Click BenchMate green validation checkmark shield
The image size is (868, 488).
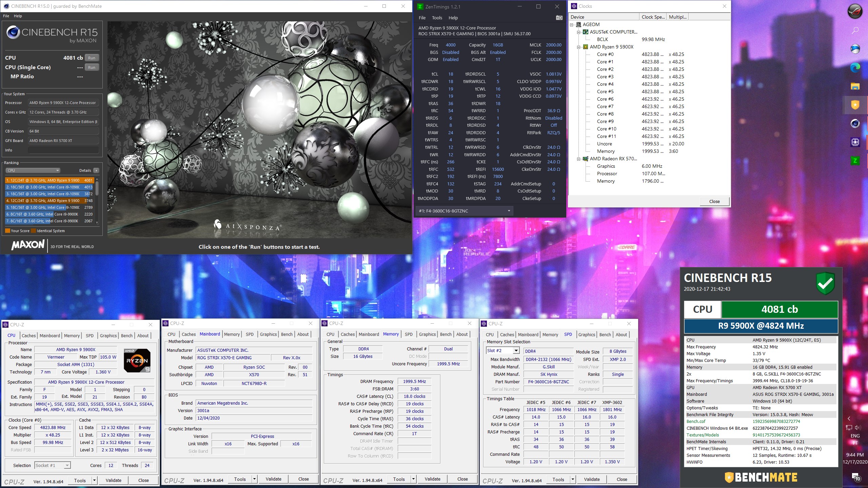825,283
